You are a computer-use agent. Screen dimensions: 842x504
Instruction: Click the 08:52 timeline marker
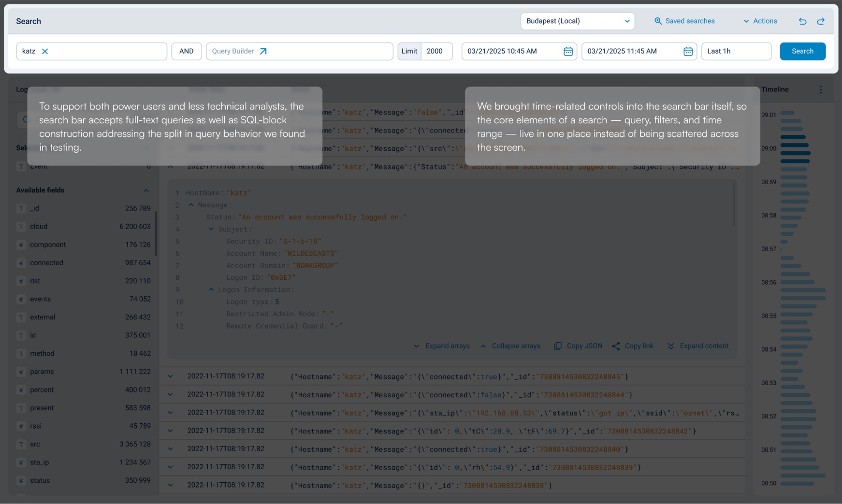(x=769, y=416)
